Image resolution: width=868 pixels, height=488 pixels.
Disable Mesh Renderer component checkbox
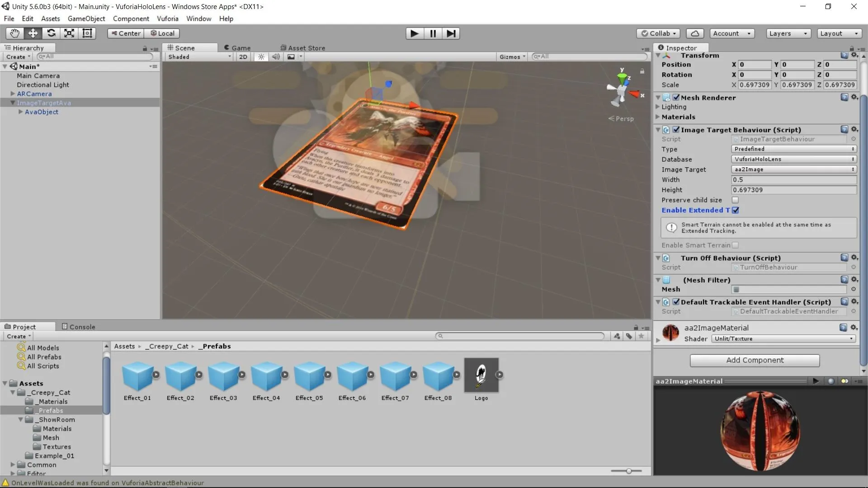pyautogui.click(x=676, y=97)
